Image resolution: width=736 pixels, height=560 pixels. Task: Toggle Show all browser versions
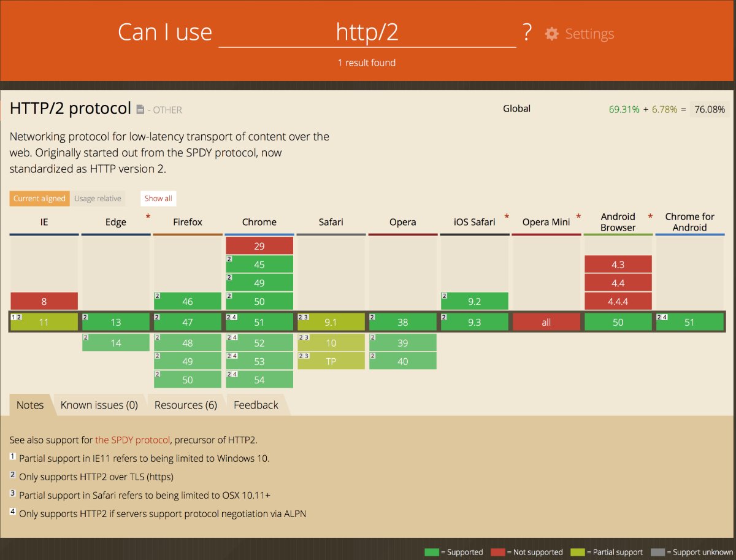click(x=158, y=198)
